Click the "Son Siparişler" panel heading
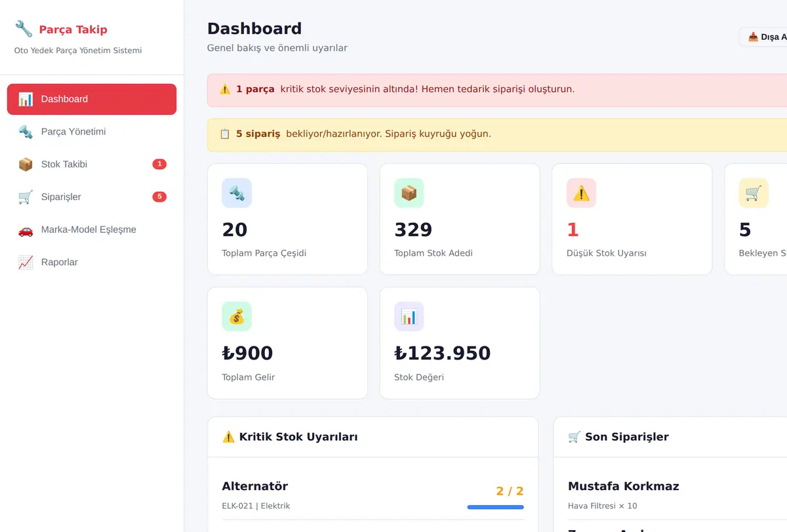 click(627, 437)
